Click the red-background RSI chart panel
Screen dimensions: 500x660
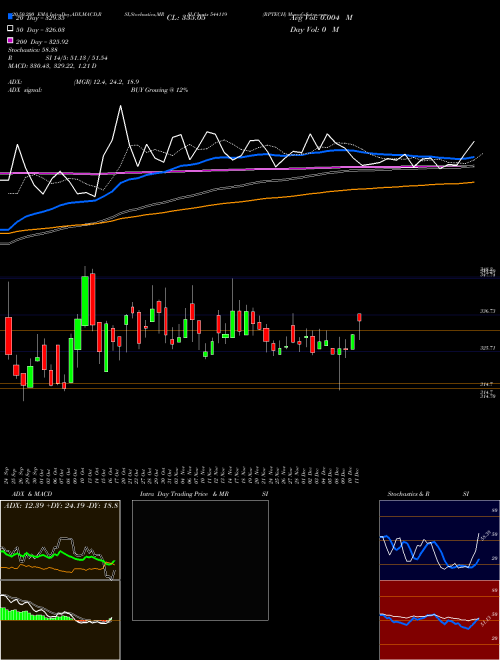coord(439,620)
